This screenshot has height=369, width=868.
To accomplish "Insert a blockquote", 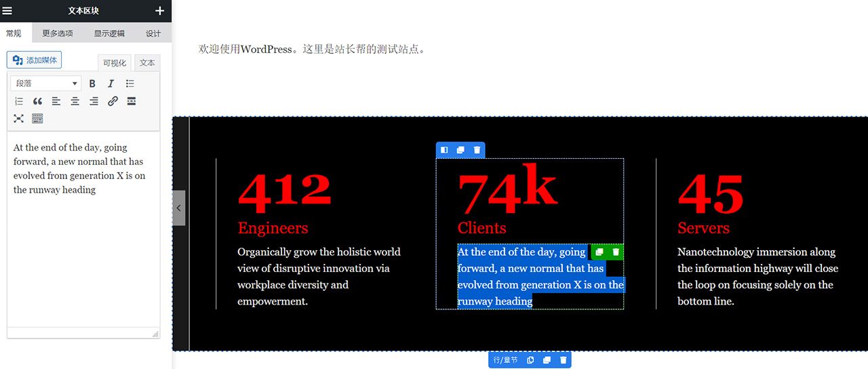I will (x=37, y=101).
